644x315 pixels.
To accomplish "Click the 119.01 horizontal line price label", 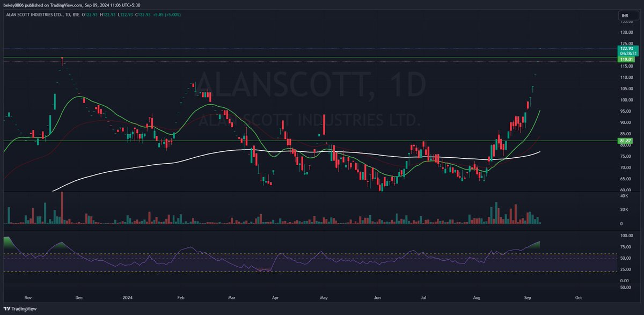I will pyautogui.click(x=626, y=60).
